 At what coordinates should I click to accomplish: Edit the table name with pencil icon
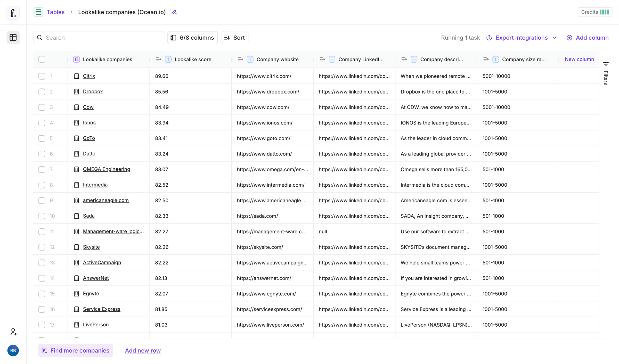[174, 12]
